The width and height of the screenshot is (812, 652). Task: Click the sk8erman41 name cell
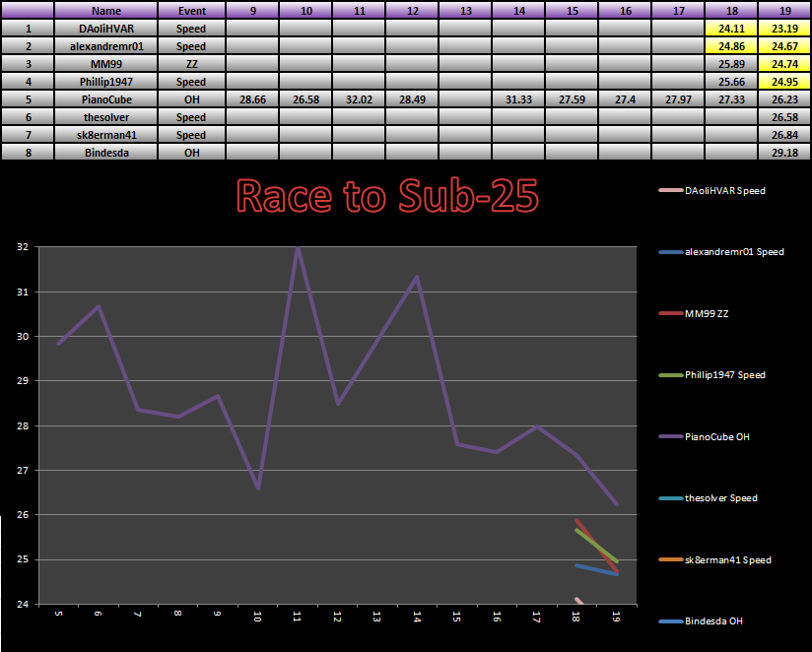click(106, 135)
